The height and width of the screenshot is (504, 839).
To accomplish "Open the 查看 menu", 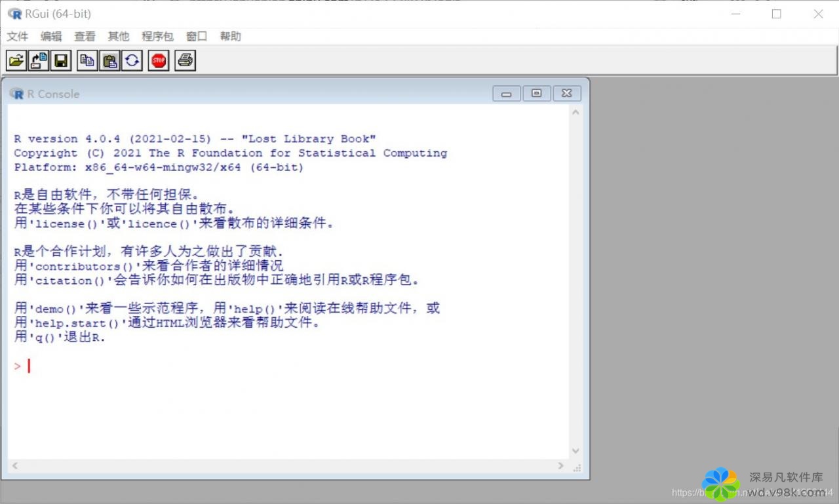I will (x=85, y=37).
